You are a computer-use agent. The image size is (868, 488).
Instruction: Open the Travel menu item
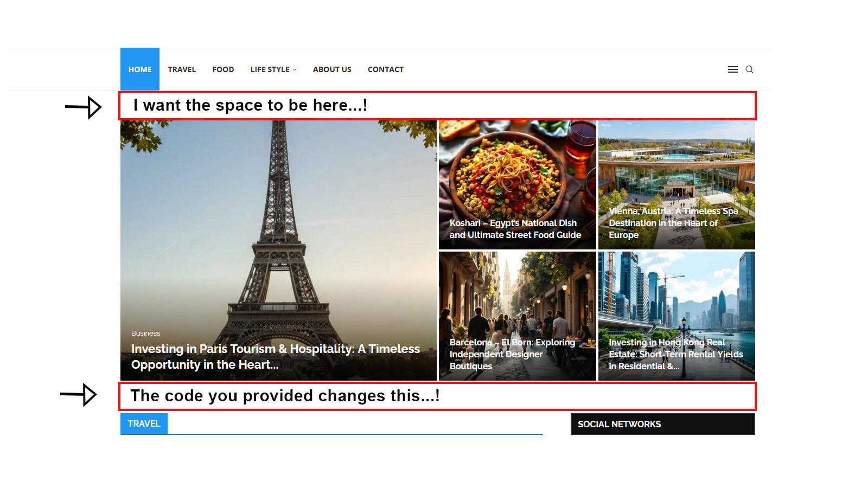(182, 69)
